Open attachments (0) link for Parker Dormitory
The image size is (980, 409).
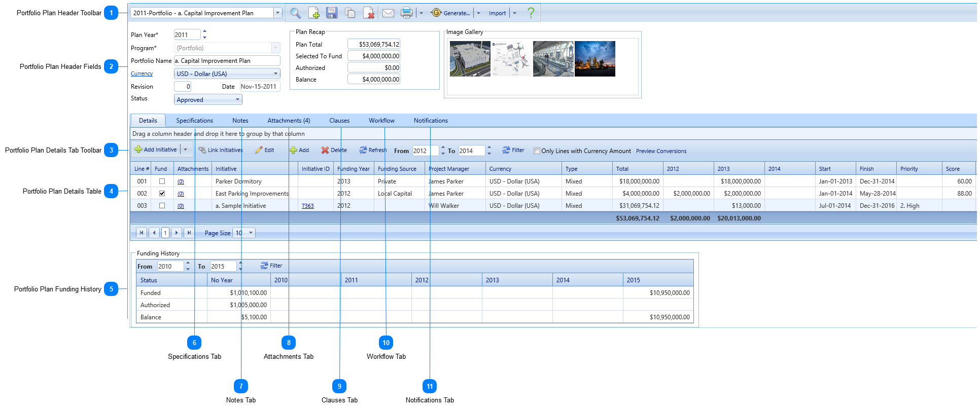pyautogui.click(x=181, y=181)
